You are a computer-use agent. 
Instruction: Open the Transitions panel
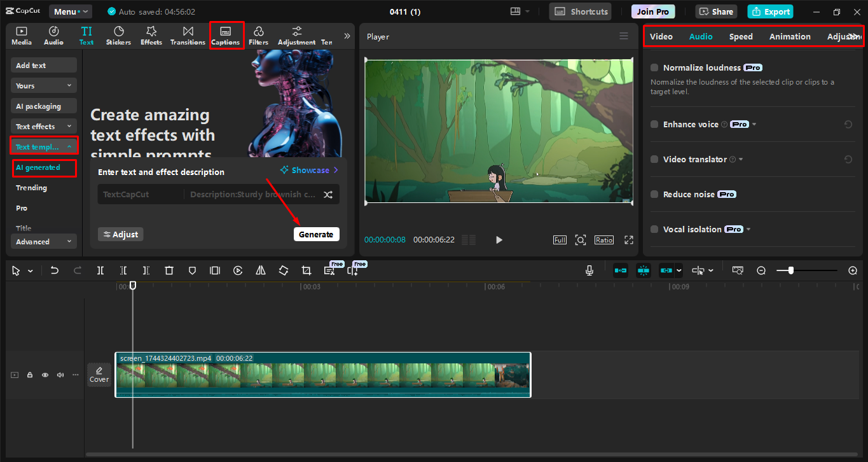pyautogui.click(x=188, y=36)
